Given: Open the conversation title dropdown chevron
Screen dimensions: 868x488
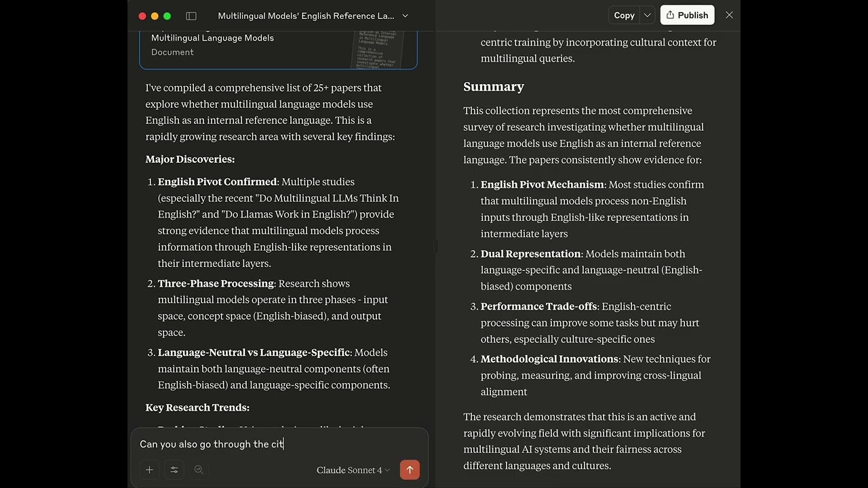Looking at the screenshot, I should coord(406,16).
